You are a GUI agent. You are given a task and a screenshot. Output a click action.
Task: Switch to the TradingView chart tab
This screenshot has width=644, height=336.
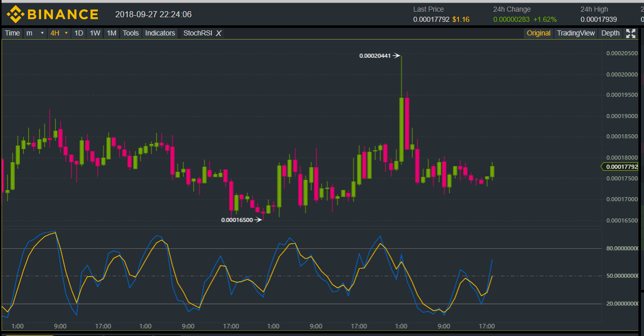576,33
